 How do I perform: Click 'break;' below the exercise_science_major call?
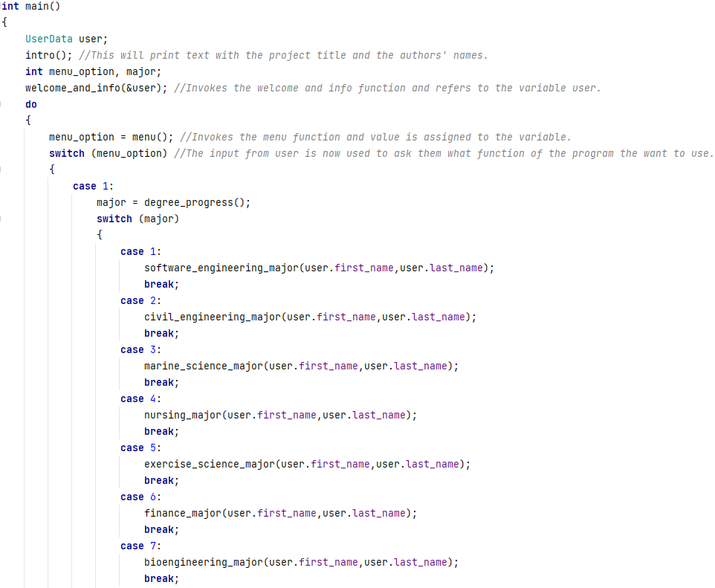[x=162, y=481]
